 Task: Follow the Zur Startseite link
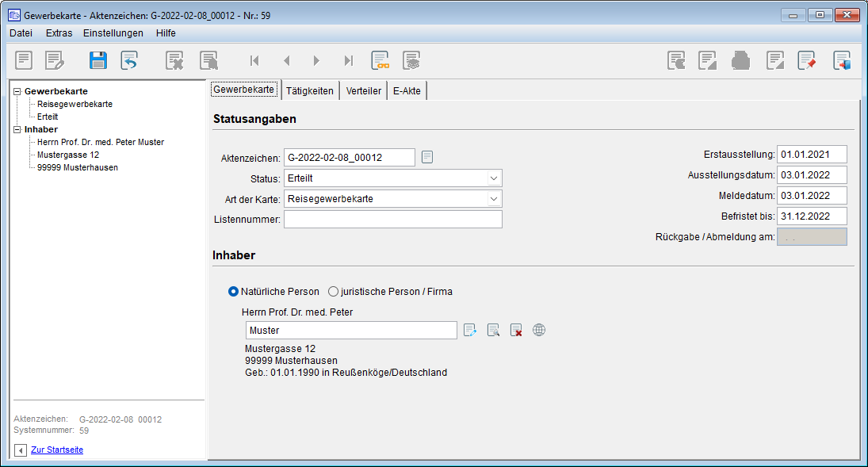[x=56, y=450]
